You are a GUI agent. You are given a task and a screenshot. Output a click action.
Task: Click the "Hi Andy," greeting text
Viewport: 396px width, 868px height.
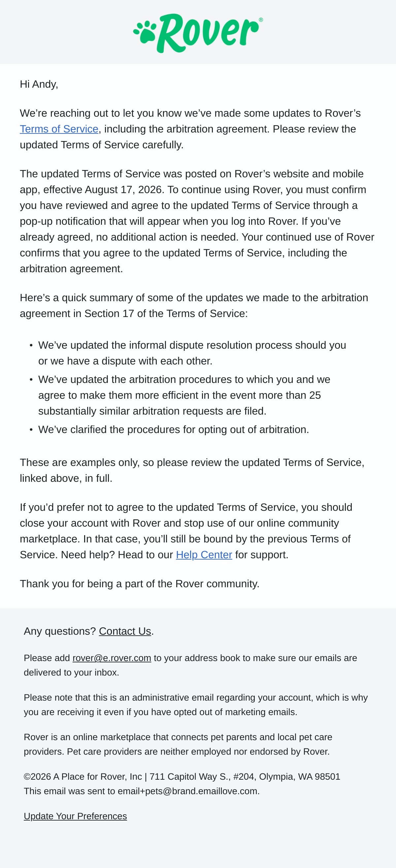pyautogui.click(x=39, y=84)
